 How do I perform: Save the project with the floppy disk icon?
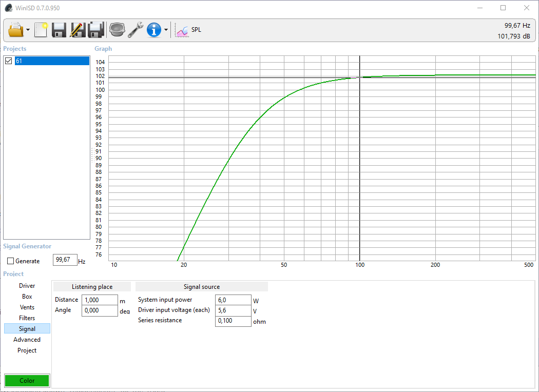coord(59,30)
